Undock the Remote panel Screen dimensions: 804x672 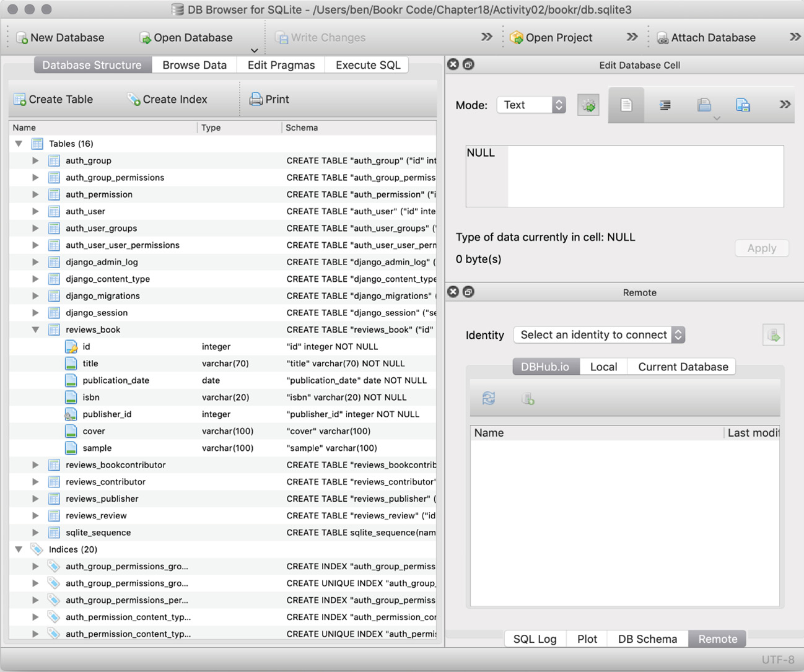(x=468, y=292)
